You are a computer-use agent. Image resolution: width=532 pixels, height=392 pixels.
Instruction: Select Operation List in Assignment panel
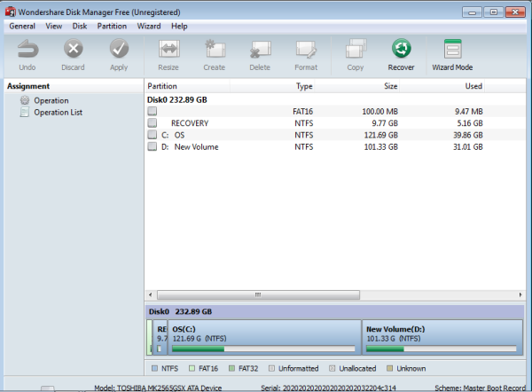point(58,113)
